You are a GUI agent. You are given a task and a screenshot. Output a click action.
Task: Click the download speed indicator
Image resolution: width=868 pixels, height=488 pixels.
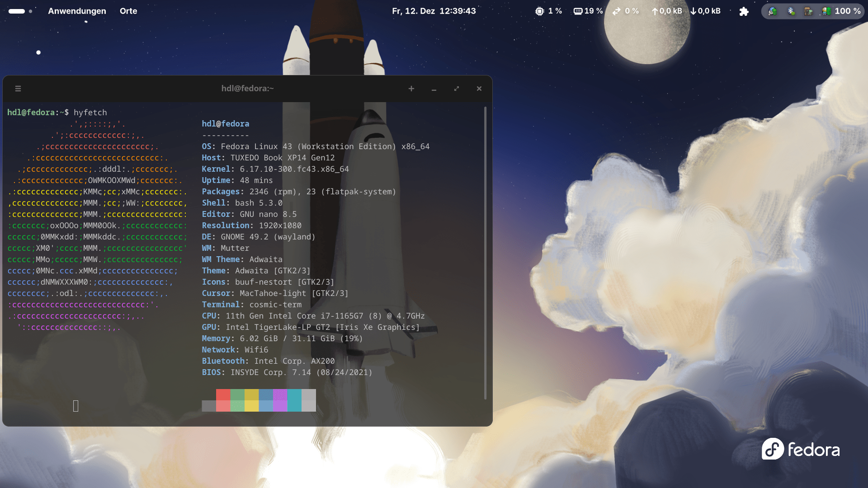pyautogui.click(x=705, y=11)
